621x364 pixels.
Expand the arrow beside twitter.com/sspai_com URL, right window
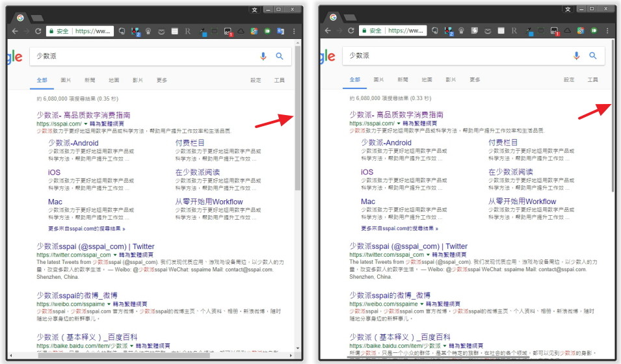tap(428, 255)
